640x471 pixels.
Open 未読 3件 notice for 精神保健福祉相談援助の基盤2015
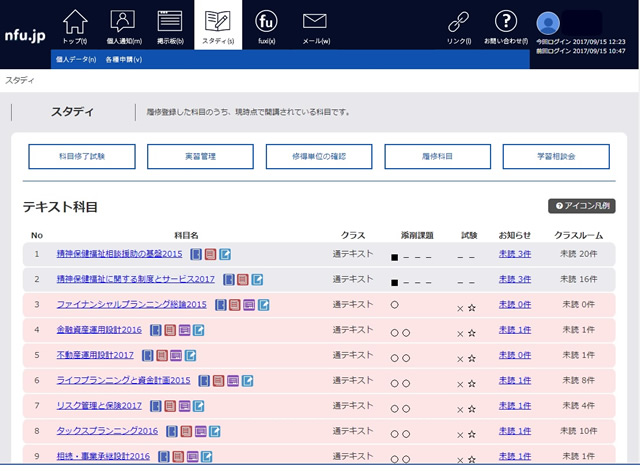[515, 254]
